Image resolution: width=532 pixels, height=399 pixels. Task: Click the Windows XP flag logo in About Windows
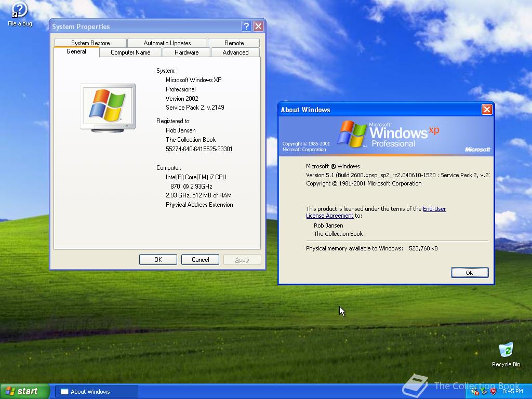[x=352, y=134]
